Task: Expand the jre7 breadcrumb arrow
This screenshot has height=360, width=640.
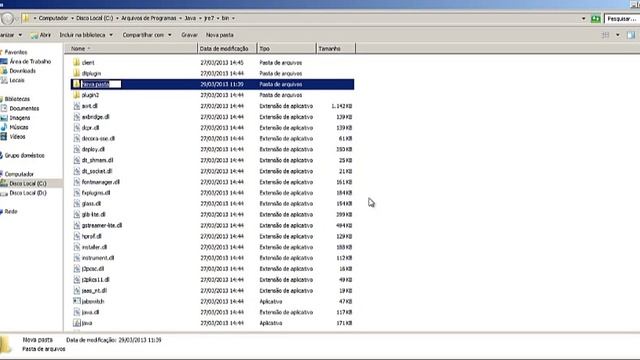Action: click(x=218, y=18)
